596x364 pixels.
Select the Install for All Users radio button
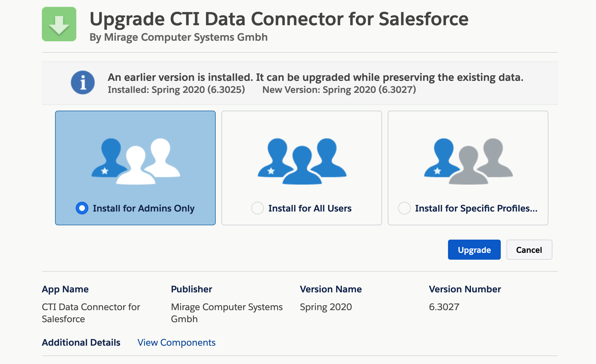258,208
